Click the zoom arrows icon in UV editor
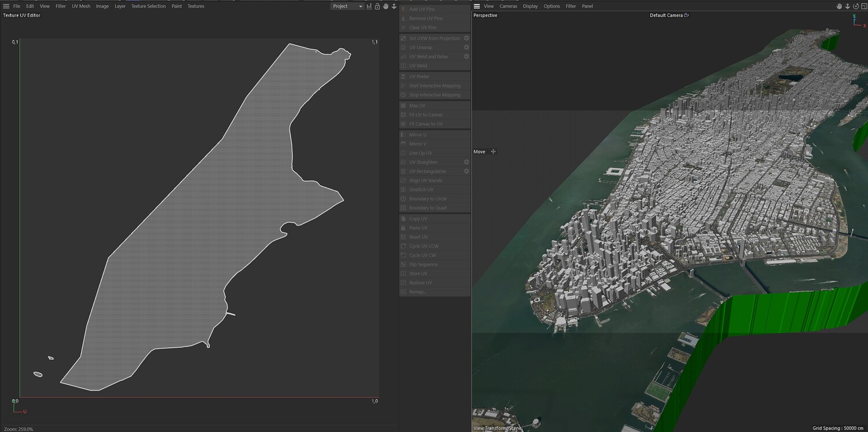 (394, 6)
